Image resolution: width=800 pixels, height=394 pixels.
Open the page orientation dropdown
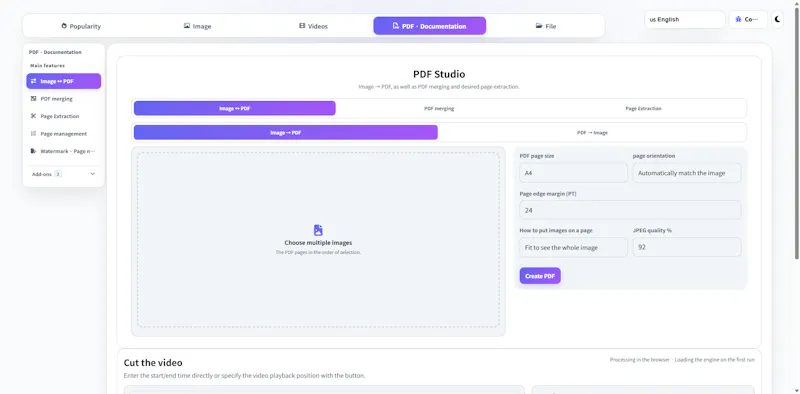tap(687, 173)
